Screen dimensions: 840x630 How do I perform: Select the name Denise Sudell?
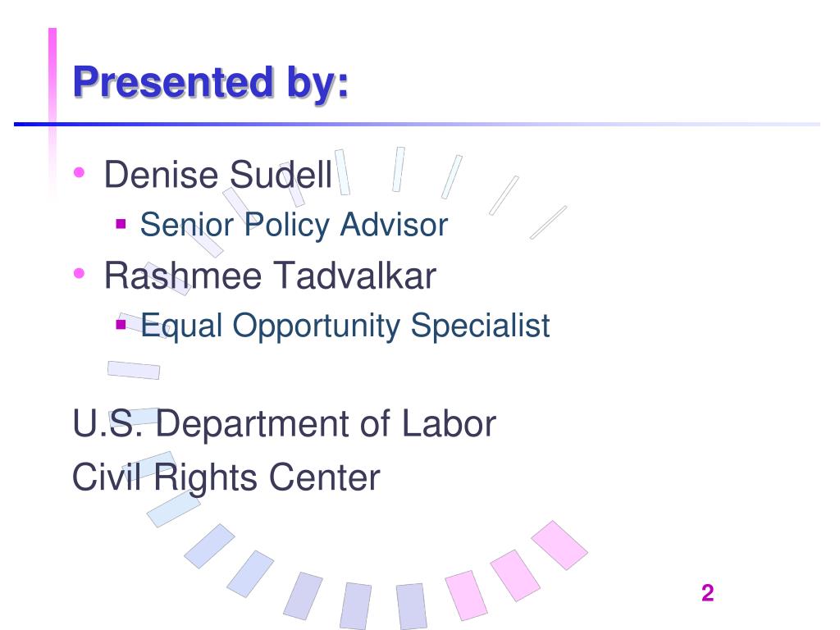click(218, 175)
